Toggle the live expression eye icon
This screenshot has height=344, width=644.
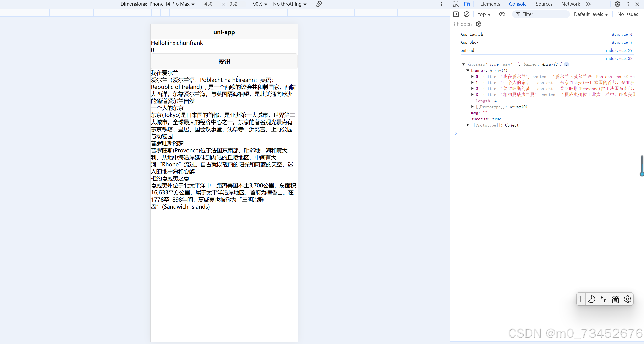coord(502,14)
